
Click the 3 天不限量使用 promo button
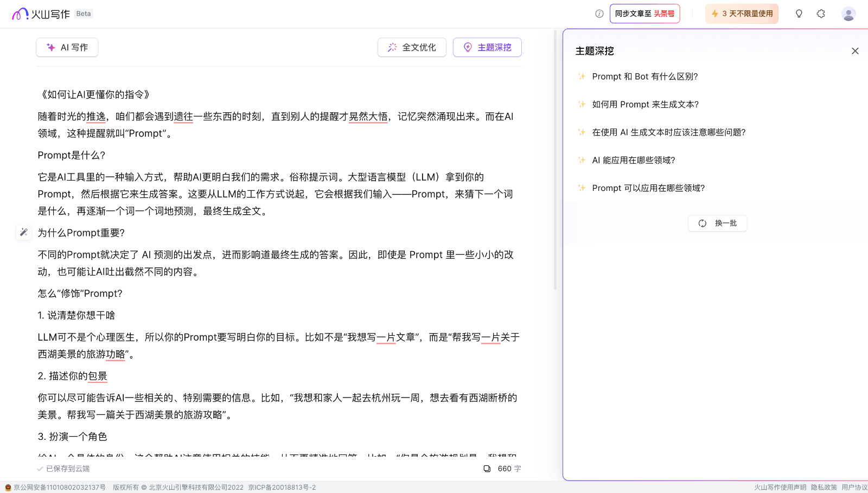(742, 14)
